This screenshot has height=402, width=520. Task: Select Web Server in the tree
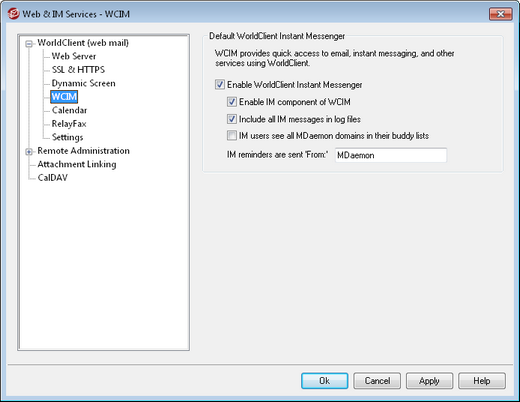(74, 56)
